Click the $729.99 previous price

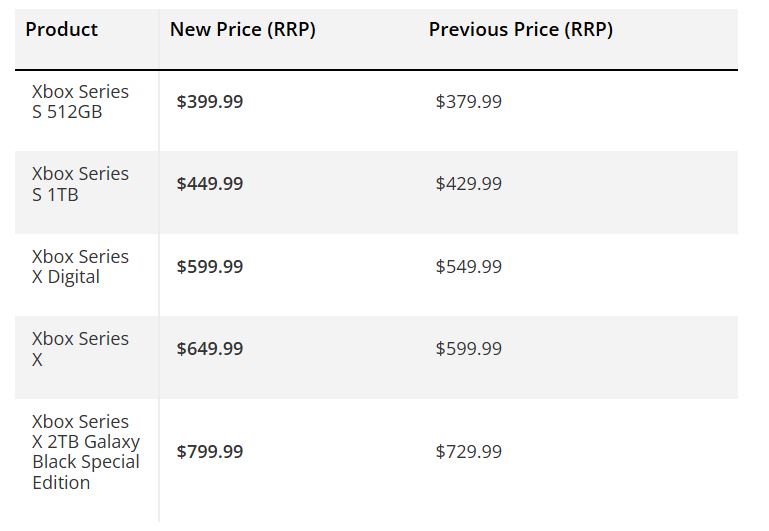(468, 452)
